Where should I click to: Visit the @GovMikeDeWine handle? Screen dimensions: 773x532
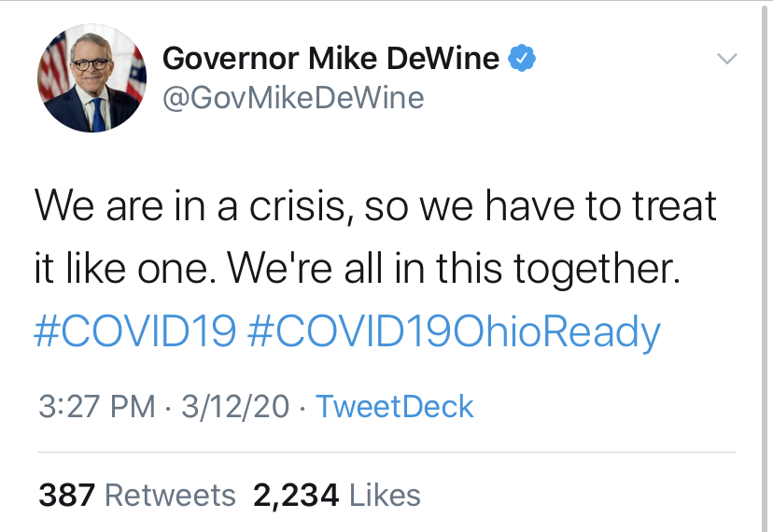pyautogui.click(x=293, y=98)
